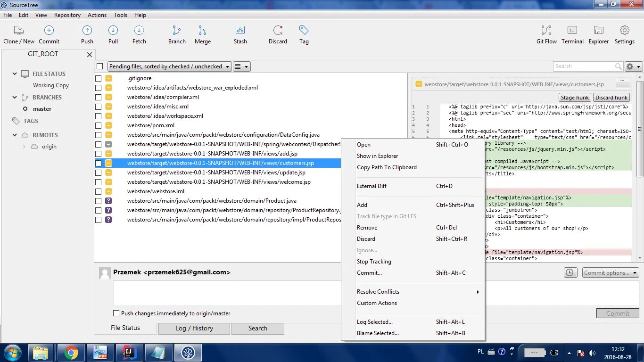Click the Fetch toolbar icon

click(x=139, y=31)
